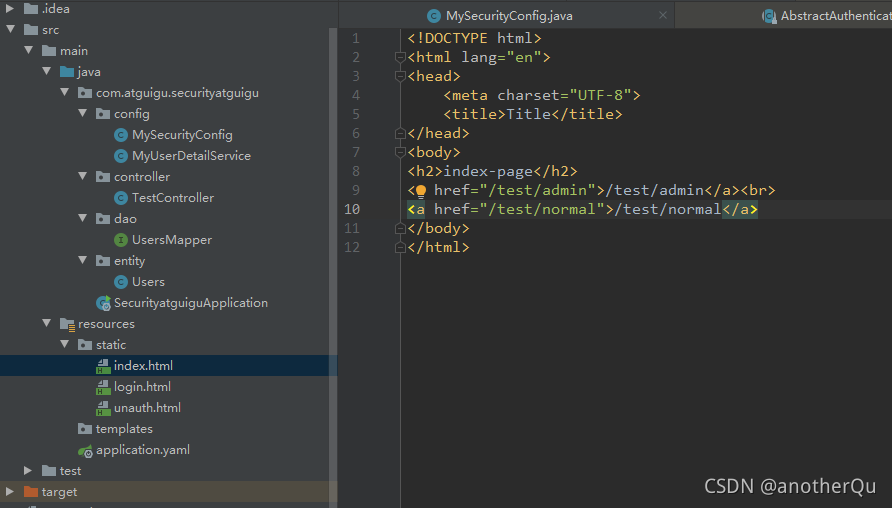This screenshot has width=892, height=508.
Task: Fold the body tag on line 7
Action: tap(400, 152)
